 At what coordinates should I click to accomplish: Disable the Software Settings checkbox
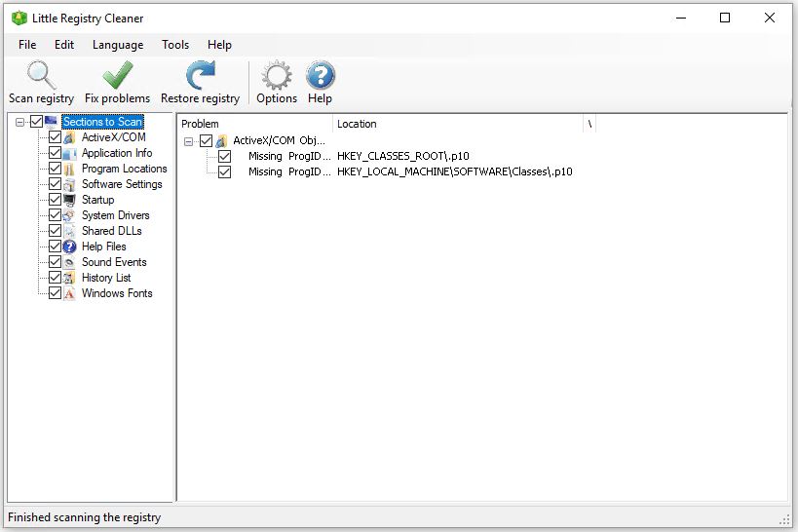tap(55, 184)
